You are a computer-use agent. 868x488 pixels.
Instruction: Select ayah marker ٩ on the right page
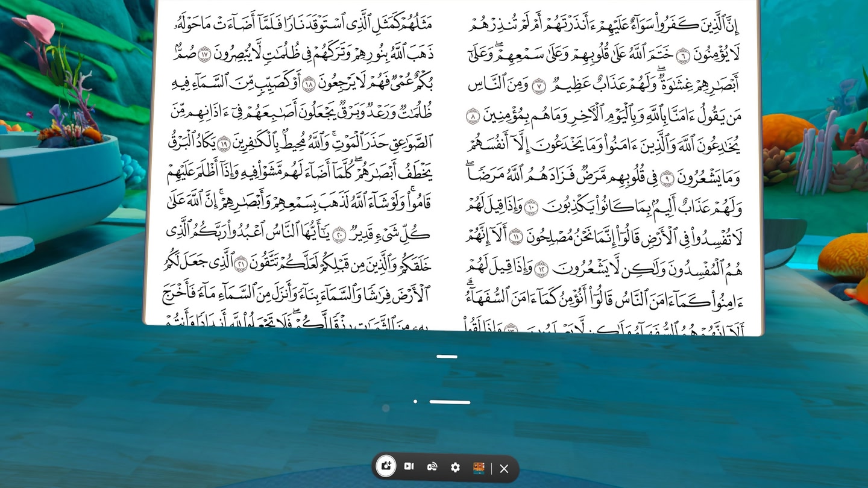point(667,178)
